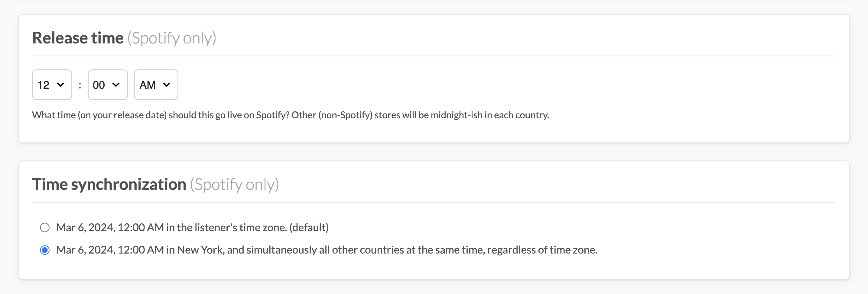This screenshot has width=868, height=294.
Task: Click "(Spotify only)" beside the Release time heading
Action: coord(171,38)
